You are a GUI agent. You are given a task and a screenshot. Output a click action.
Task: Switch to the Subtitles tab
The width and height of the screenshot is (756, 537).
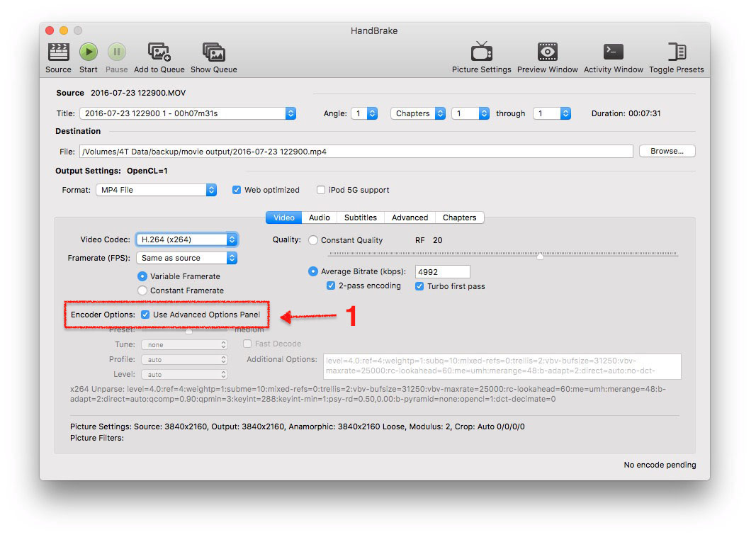click(x=361, y=217)
